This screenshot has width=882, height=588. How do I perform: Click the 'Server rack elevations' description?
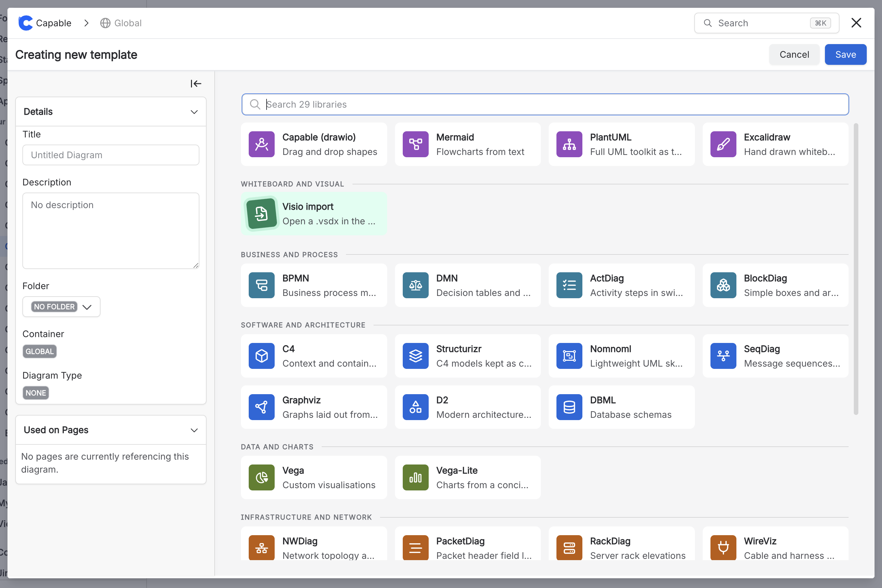click(638, 555)
